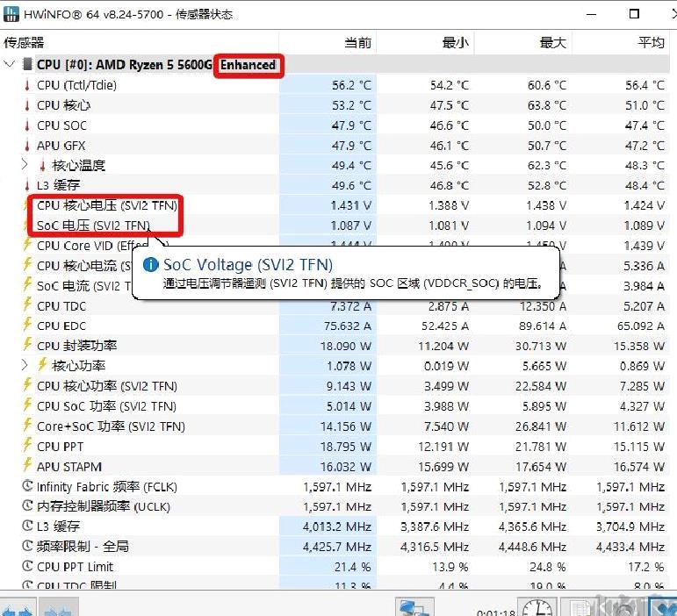Click the 18.090 W current value
The height and width of the screenshot is (616, 677).
click(x=346, y=346)
